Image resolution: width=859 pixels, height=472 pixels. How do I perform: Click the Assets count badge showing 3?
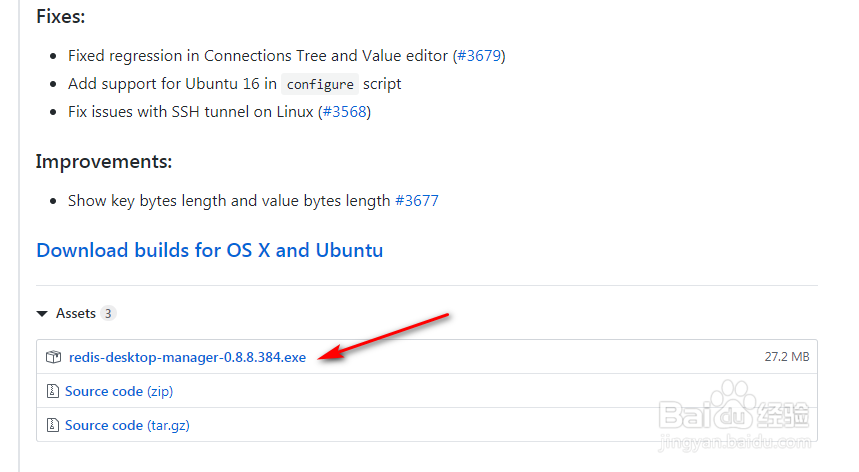[108, 314]
